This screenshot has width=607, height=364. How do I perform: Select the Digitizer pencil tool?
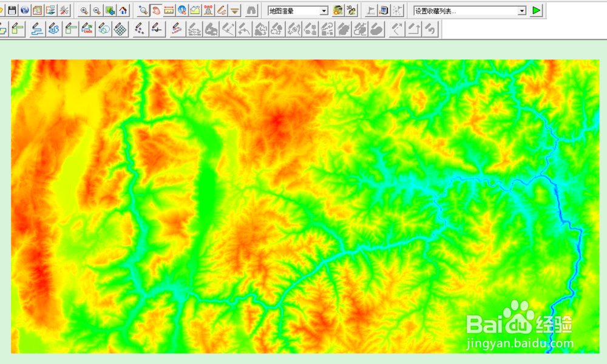pyautogui.click(x=222, y=10)
